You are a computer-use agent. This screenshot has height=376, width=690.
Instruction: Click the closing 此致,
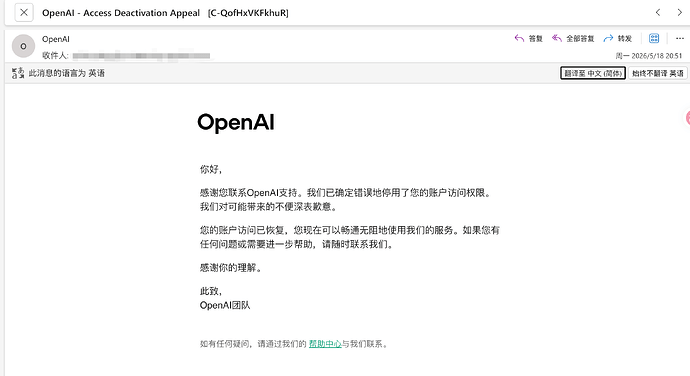point(211,291)
